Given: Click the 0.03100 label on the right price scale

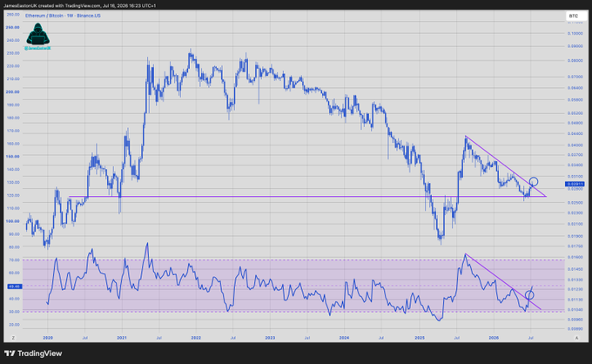Looking at the screenshot, I should [x=575, y=176].
